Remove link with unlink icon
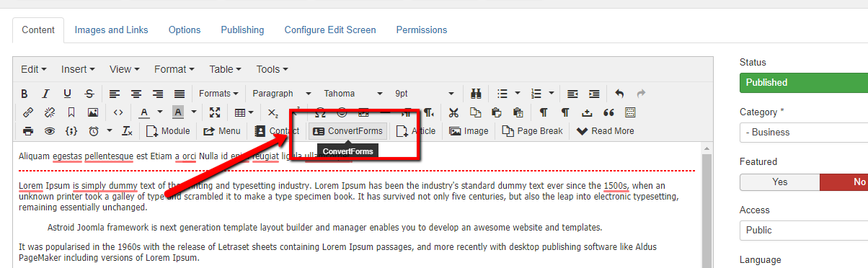868x268 pixels. point(49,112)
